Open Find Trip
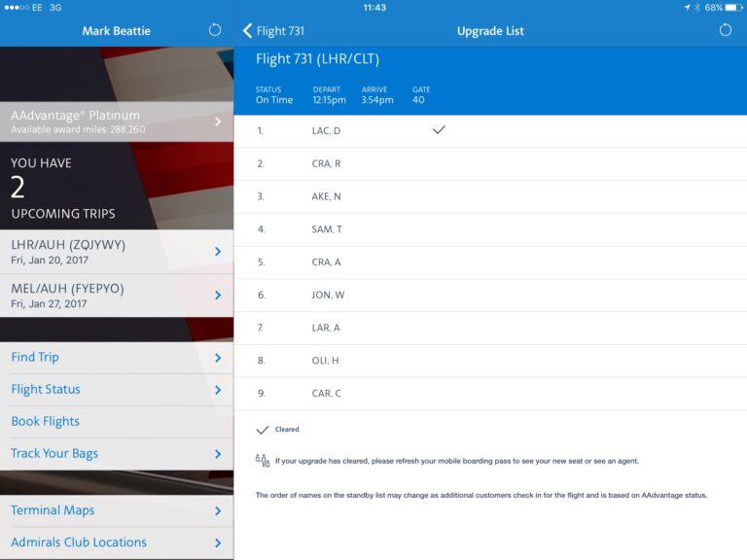 coord(117,358)
